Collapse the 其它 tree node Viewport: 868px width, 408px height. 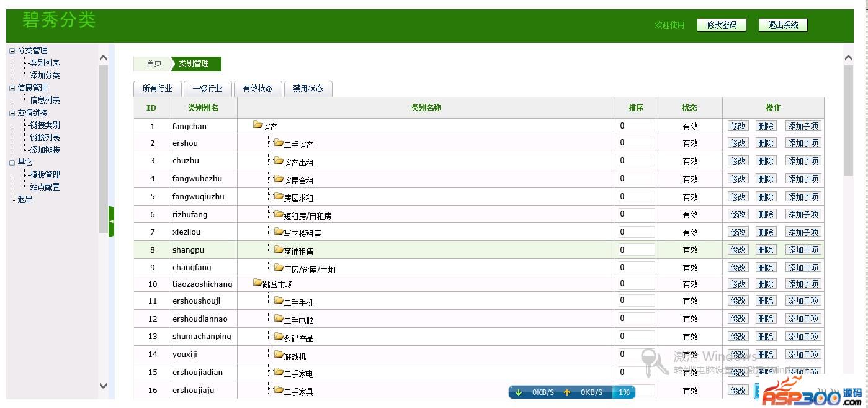click(x=12, y=163)
